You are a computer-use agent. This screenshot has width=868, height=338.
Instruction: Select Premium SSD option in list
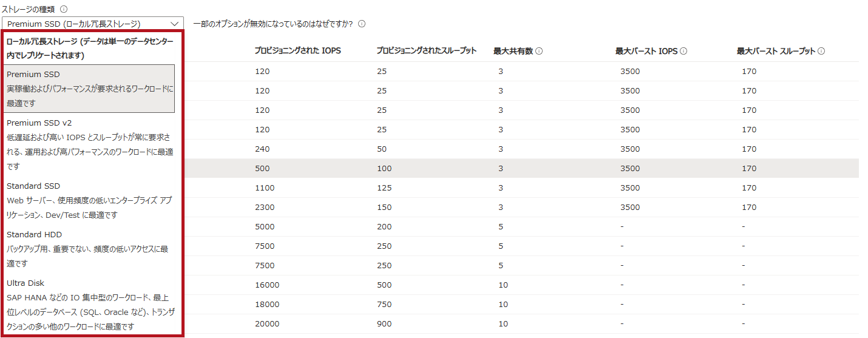click(89, 89)
